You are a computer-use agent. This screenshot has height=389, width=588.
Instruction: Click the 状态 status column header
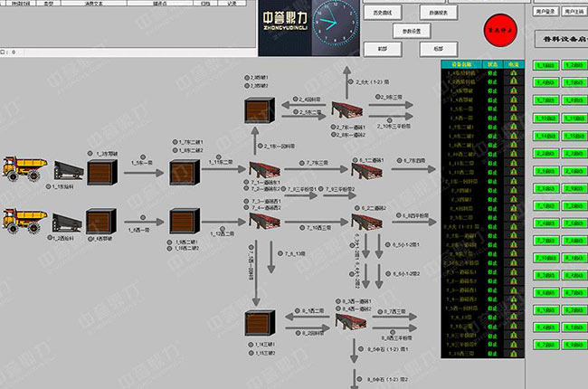tap(494, 65)
